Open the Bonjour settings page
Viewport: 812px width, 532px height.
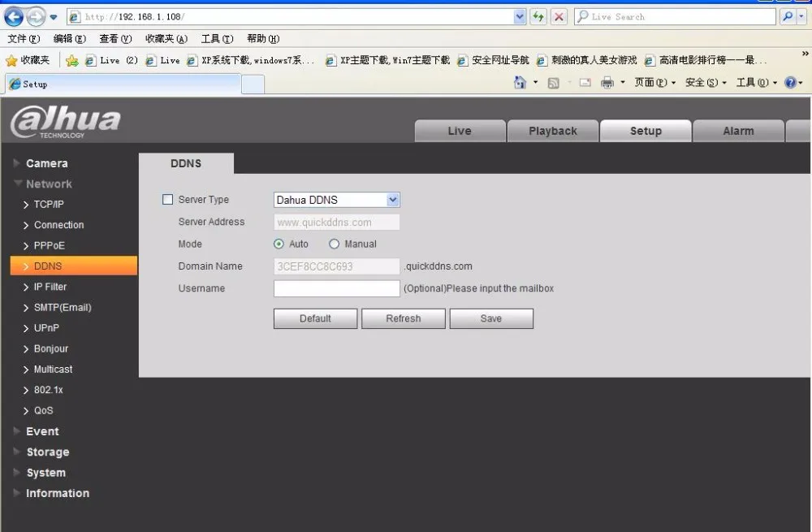(50, 348)
